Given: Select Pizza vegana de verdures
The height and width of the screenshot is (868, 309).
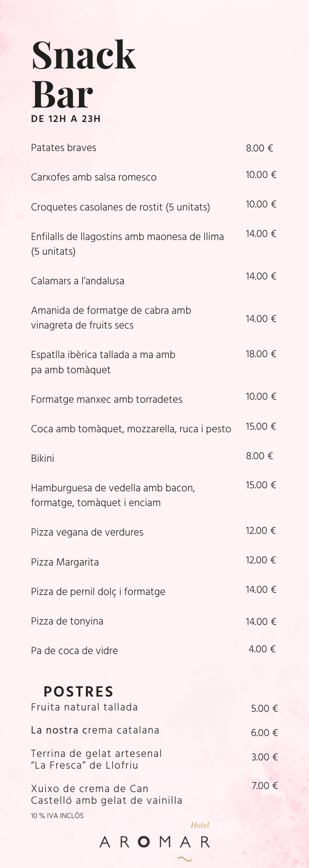Looking at the screenshot, I should pyautogui.click(x=87, y=532).
